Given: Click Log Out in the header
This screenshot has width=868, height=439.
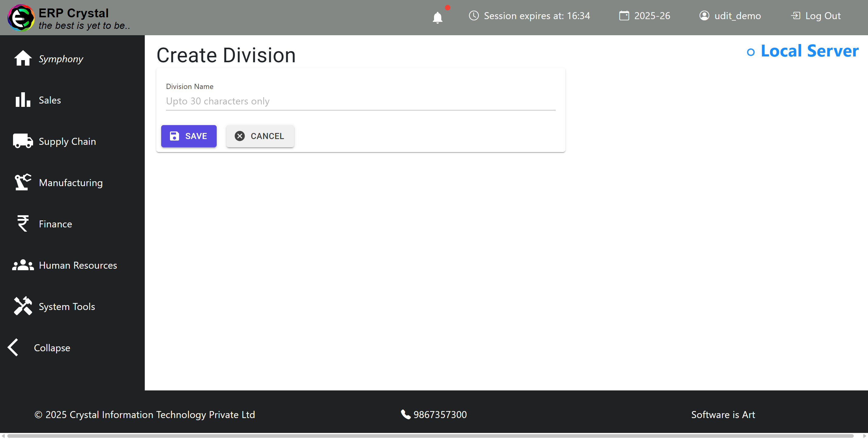Looking at the screenshot, I should [815, 16].
